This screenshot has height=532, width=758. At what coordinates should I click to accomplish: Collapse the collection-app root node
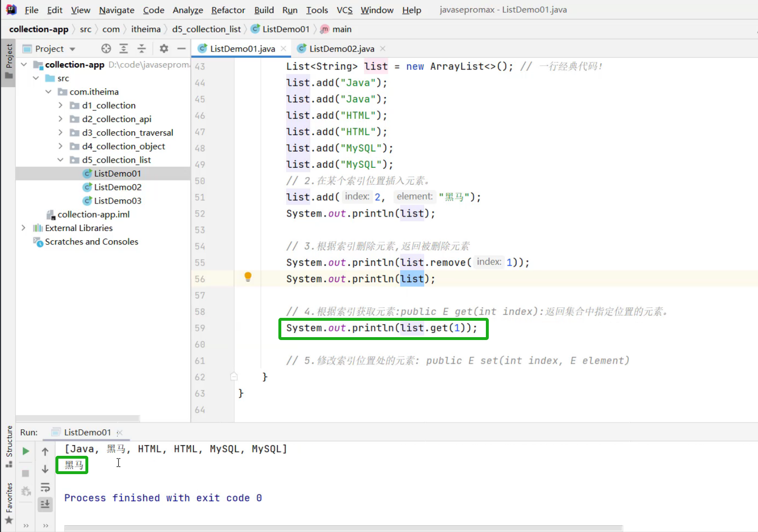pyautogui.click(x=24, y=64)
